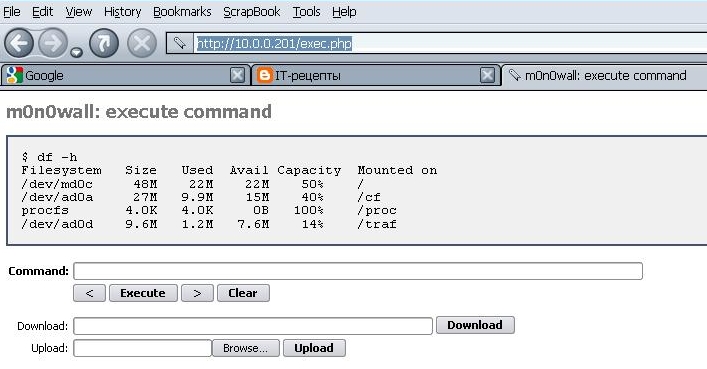Reload the page with the Reload icon

[x=104, y=43]
